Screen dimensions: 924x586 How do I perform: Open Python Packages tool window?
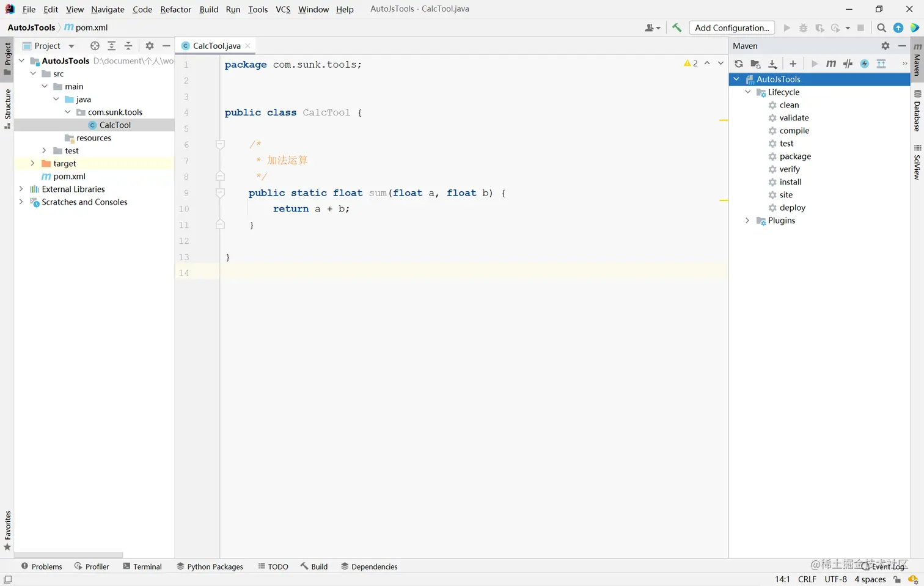(x=210, y=566)
